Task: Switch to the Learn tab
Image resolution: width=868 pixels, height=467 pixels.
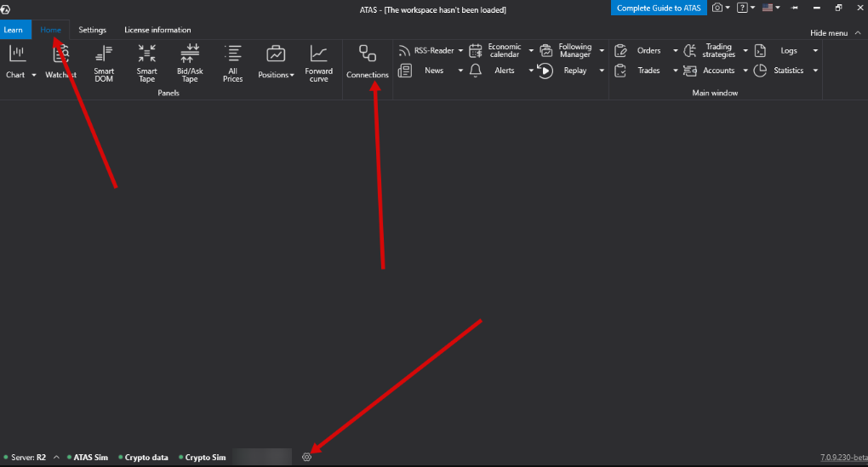Action: [x=14, y=30]
